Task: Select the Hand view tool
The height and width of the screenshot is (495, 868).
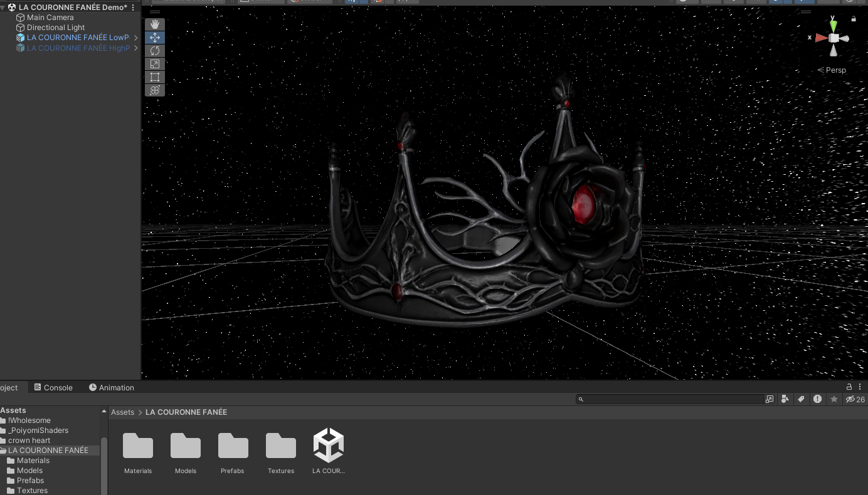Action: coord(155,24)
